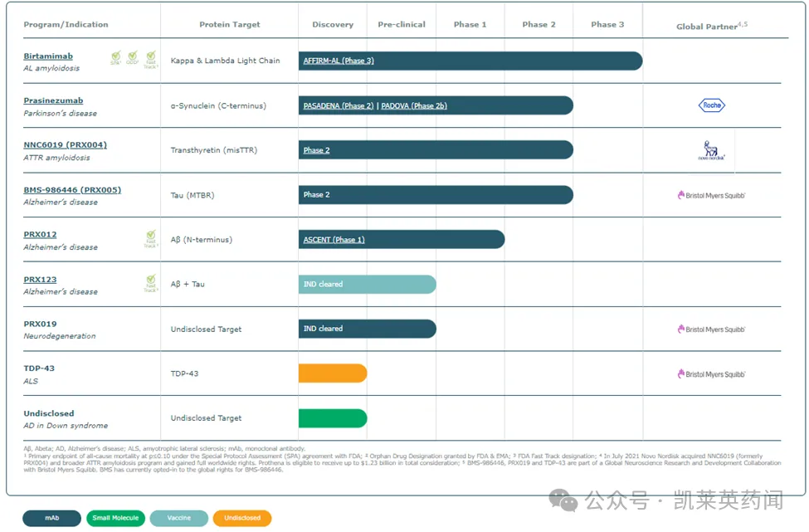Image resolution: width=809 pixels, height=532 pixels.
Task: Click the Novo Nordisk logo
Action: [x=711, y=150]
